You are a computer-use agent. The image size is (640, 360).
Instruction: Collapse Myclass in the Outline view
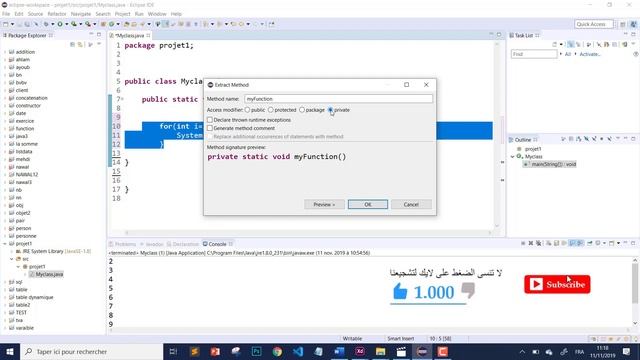point(513,157)
